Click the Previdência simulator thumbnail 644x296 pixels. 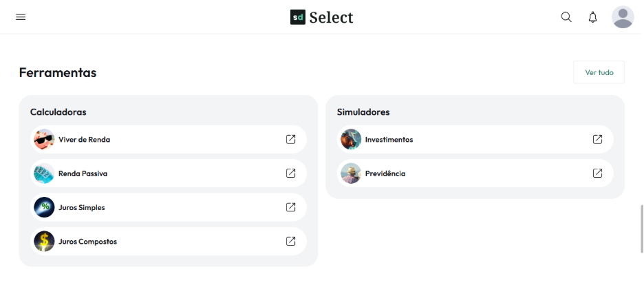click(x=351, y=173)
